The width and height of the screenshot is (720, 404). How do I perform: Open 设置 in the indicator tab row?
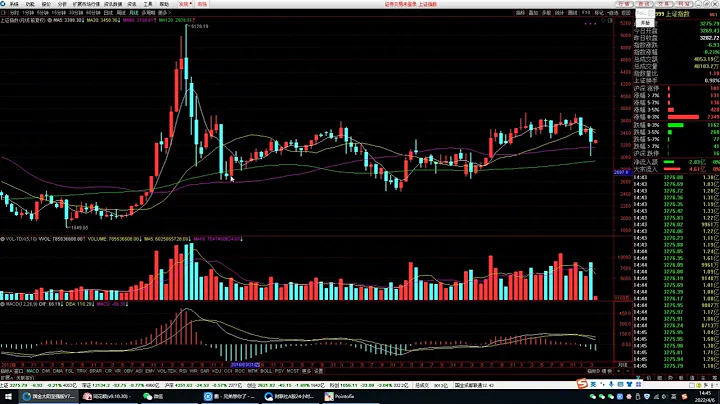pyautogui.click(x=319, y=371)
